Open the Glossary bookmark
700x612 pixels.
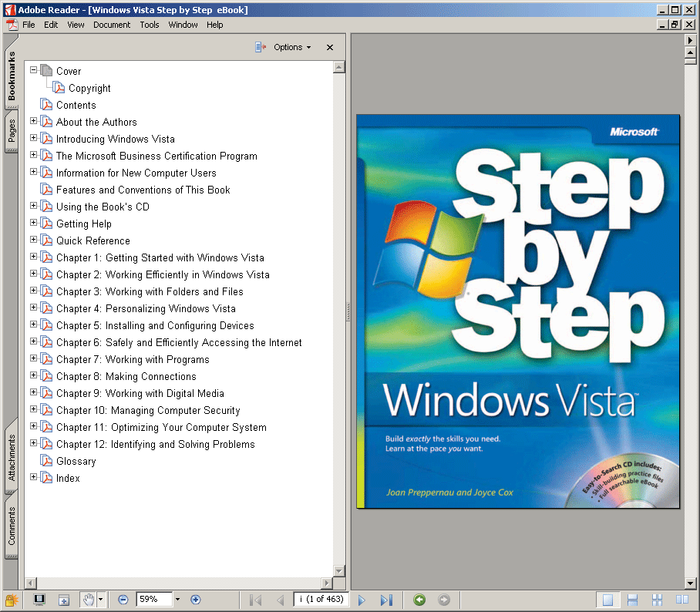(x=76, y=461)
